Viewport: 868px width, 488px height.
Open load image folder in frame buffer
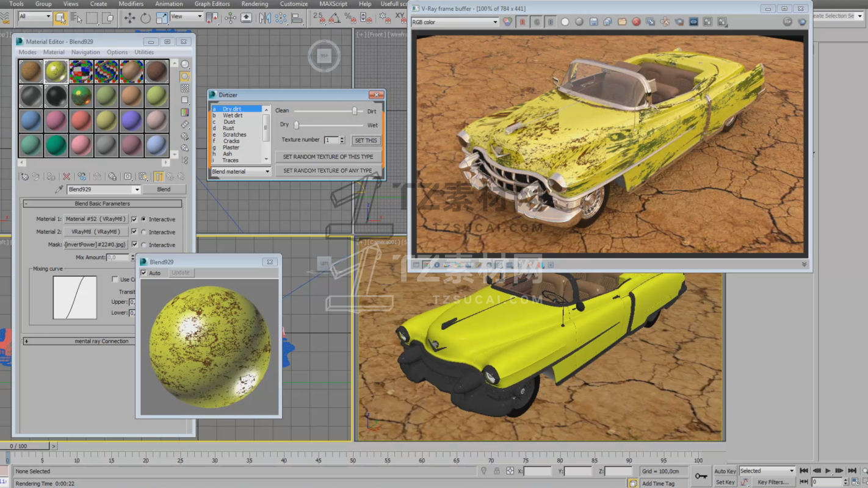[621, 22]
